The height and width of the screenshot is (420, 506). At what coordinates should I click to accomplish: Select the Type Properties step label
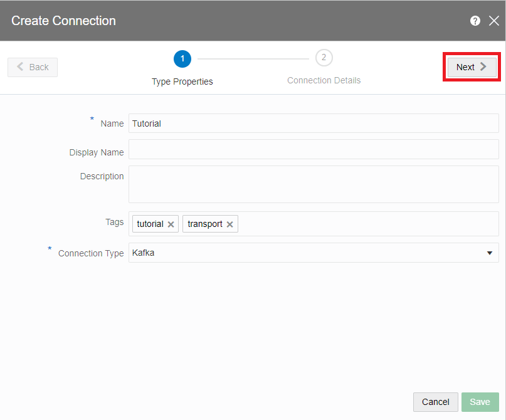click(x=182, y=81)
